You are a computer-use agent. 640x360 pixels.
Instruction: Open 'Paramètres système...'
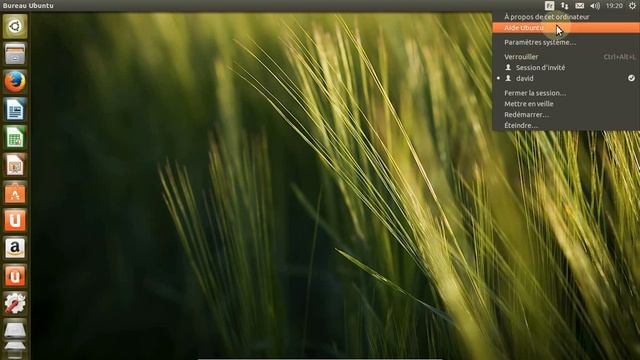pos(566,42)
